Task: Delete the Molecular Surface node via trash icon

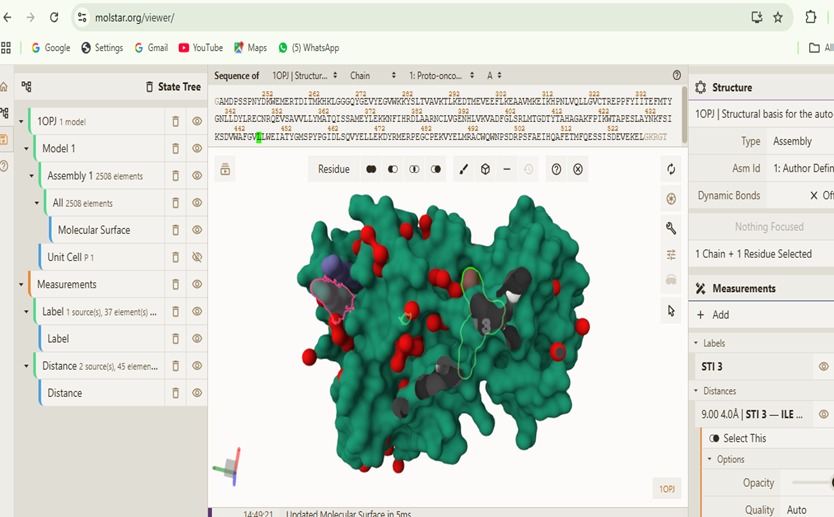Action: click(175, 230)
